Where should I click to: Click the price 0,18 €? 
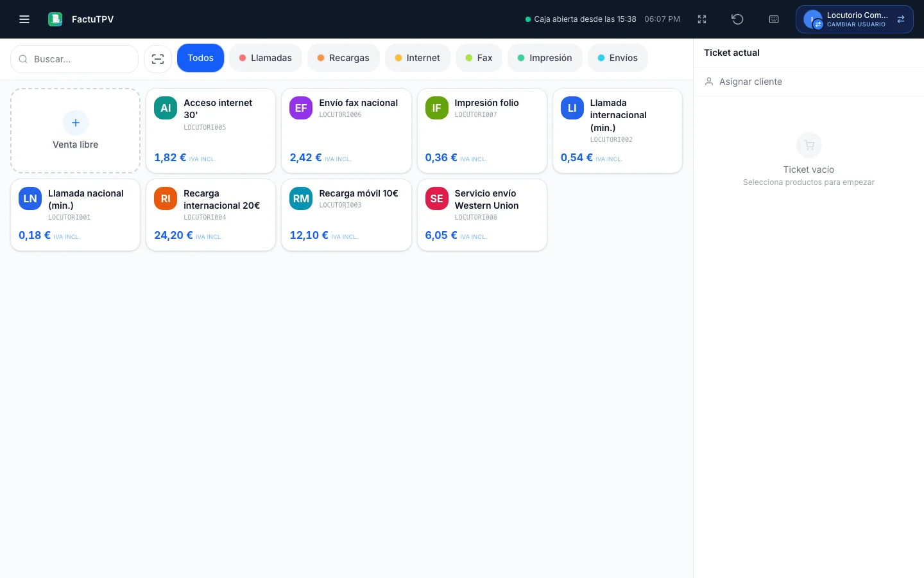35,235
